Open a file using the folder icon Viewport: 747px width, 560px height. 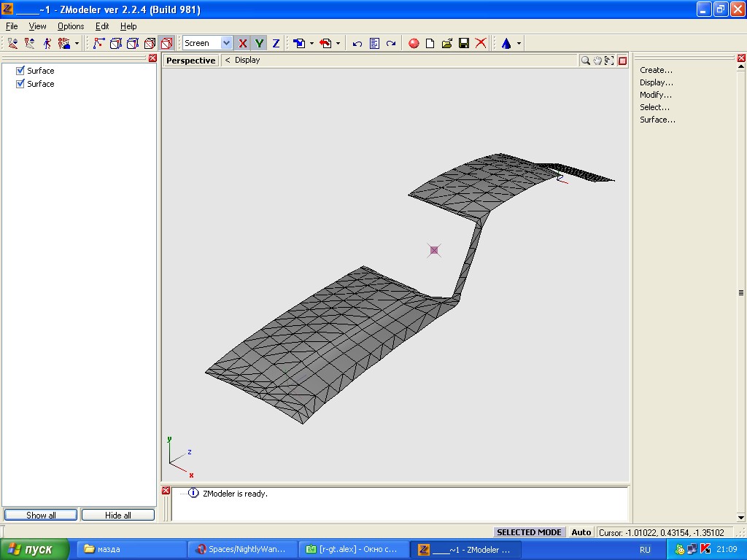(447, 44)
